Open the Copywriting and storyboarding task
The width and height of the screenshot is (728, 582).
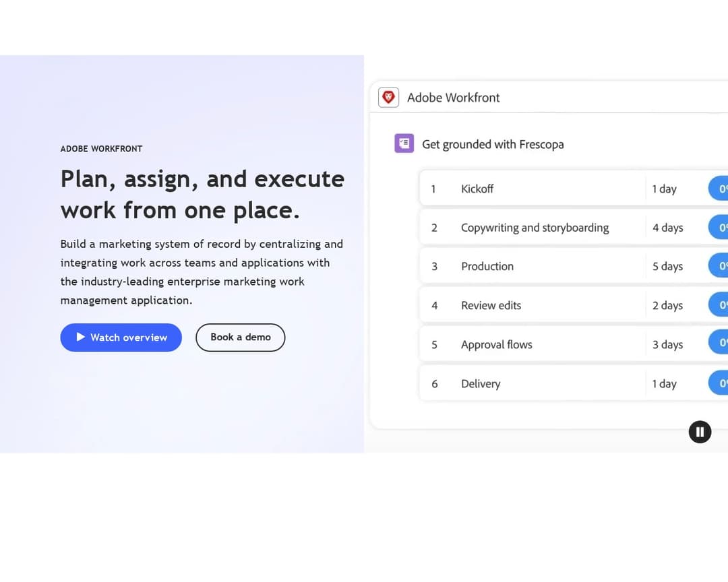(x=574, y=228)
